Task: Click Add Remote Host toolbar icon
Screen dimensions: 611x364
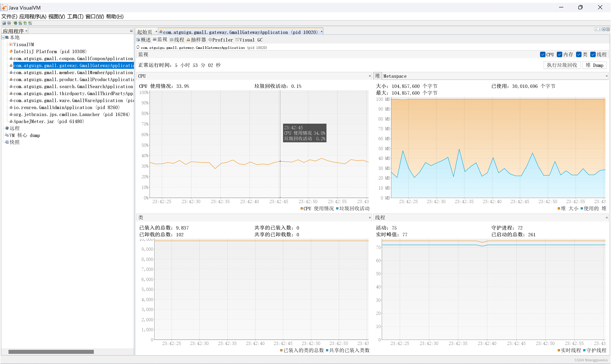Action: [x=15, y=23]
